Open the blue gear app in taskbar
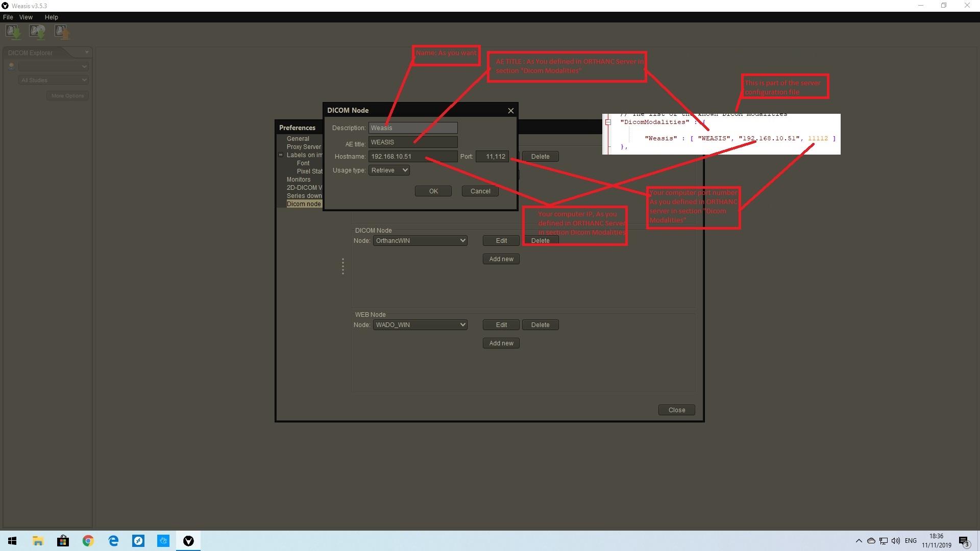Screen dimensions: 980x551 tap(163, 541)
